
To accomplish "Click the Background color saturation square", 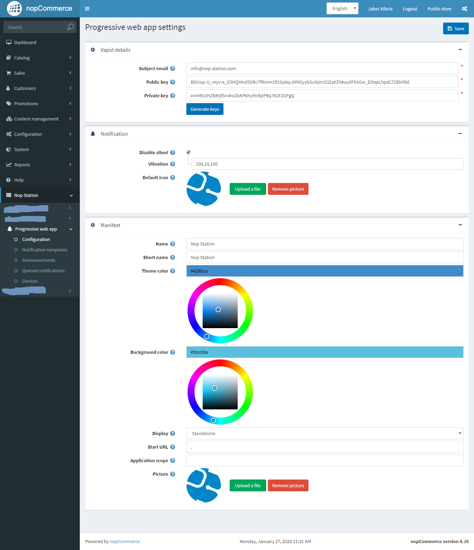I will [x=220, y=392].
